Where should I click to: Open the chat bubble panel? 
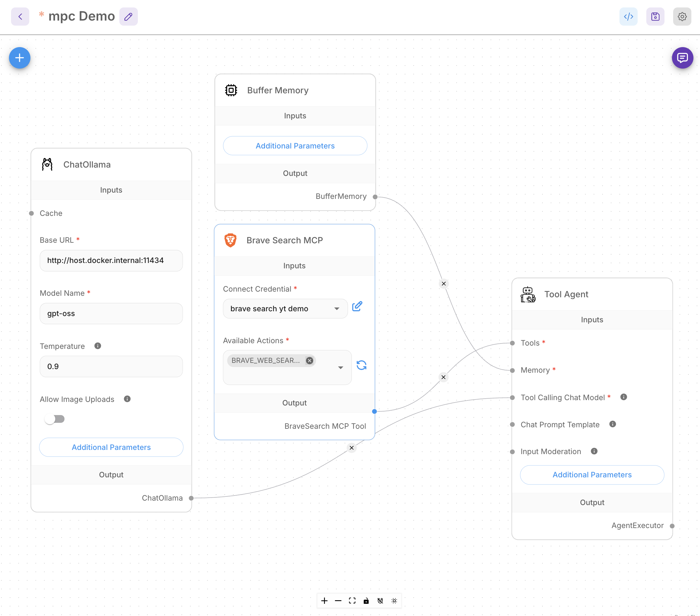coord(682,58)
